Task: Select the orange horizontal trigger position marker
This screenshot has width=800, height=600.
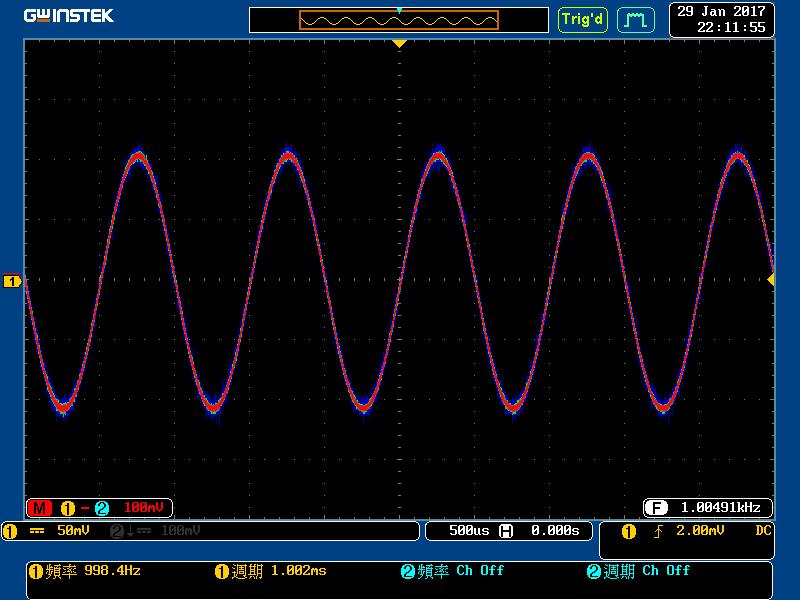Action: click(399, 44)
